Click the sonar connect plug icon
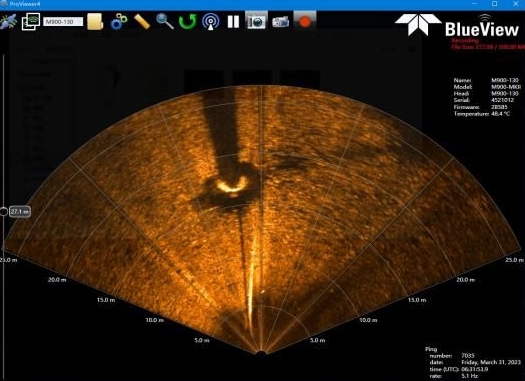 click(x=8, y=22)
